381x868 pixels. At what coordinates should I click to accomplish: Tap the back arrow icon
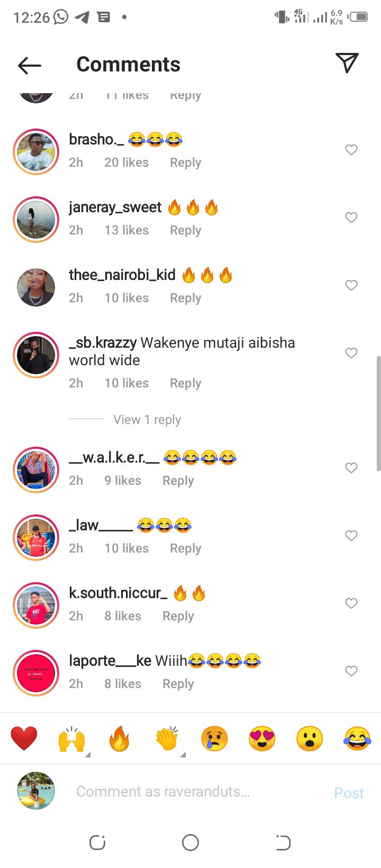30,65
